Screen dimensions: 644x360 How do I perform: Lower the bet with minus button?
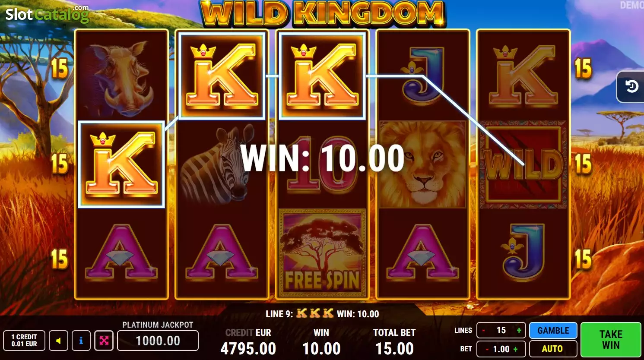click(x=487, y=349)
